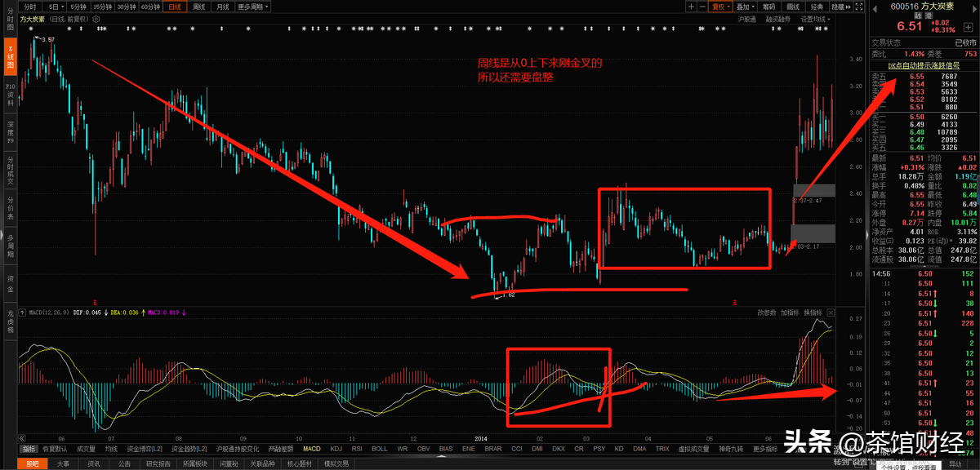Click 换指标 button
Image resolution: width=980 pixels, height=470 pixels.
tap(813, 313)
